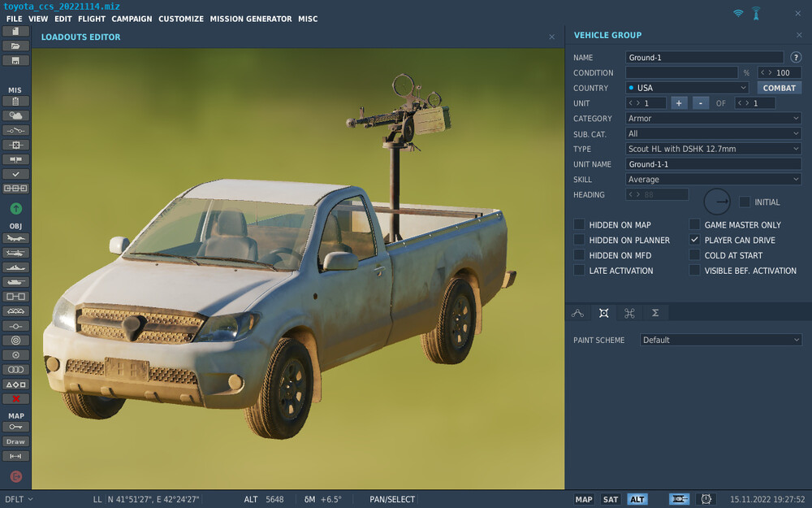Uncheck the PLAYER CAN DRIVE checkbox
812x508 pixels.
click(x=694, y=241)
